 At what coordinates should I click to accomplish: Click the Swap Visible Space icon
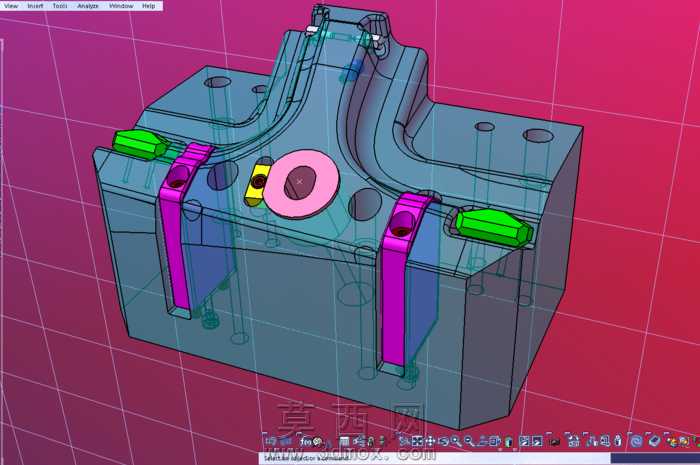[538, 441]
